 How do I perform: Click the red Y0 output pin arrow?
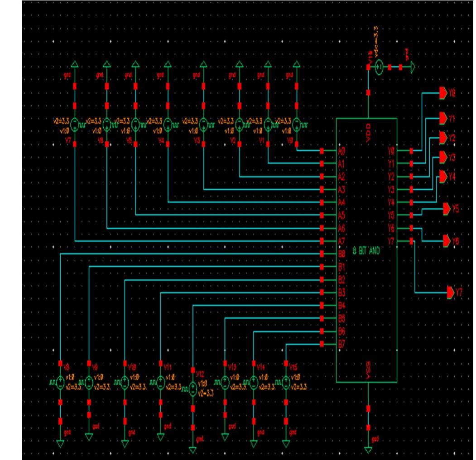(443, 93)
